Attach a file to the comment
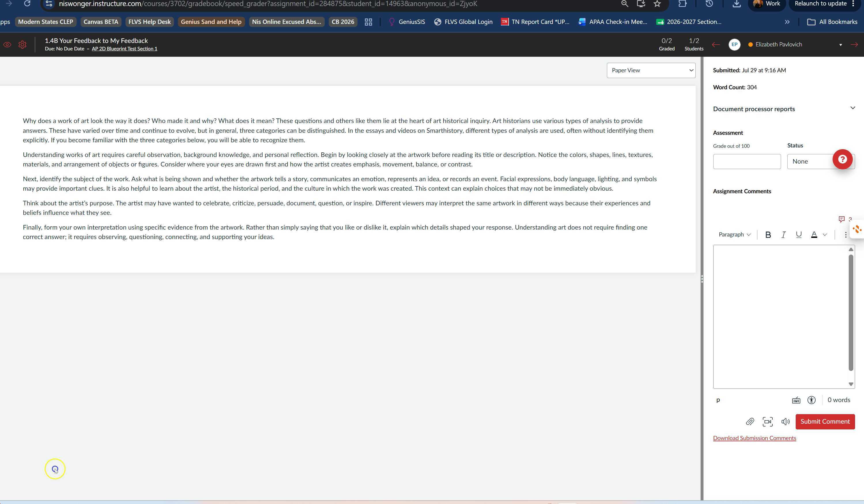Screen dimensions: 864x504 tap(750, 422)
